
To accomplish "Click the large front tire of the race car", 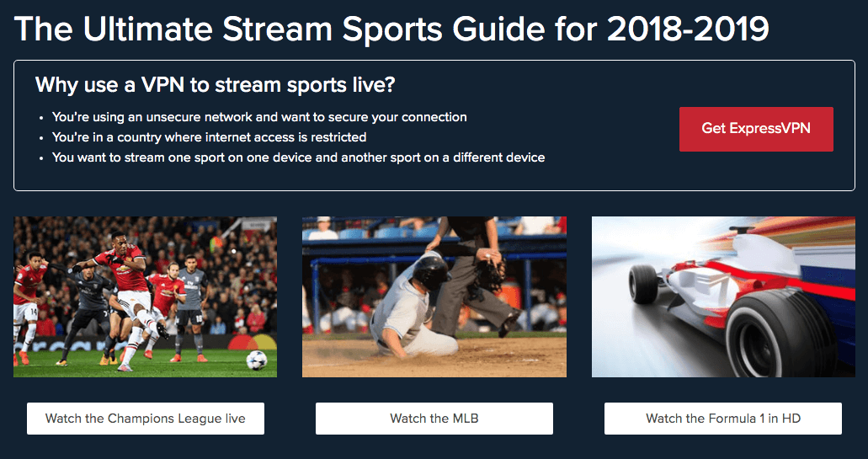I will coord(780,336).
